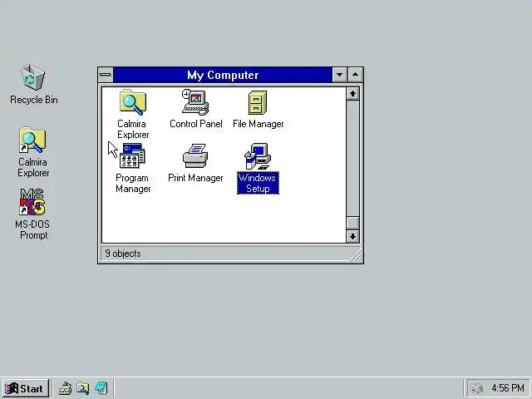Minimize the My Computer window

[339, 75]
